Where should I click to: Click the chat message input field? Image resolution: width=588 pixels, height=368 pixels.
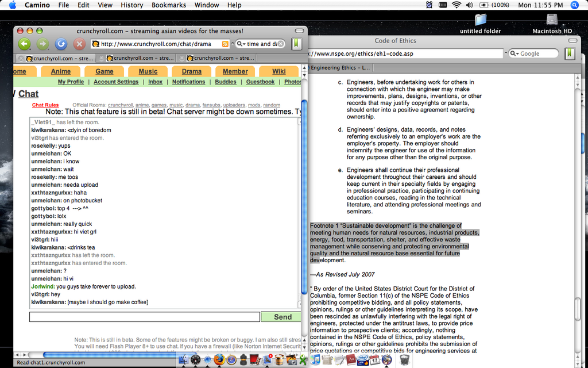pos(144,317)
